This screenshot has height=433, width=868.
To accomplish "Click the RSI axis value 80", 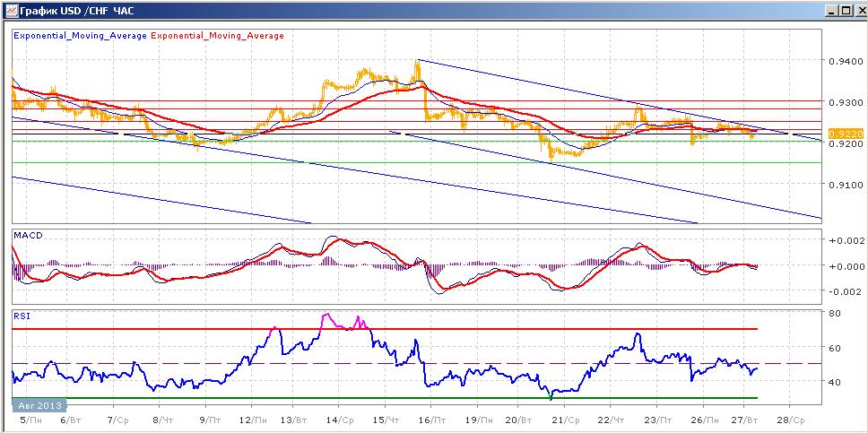I will point(834,313).
